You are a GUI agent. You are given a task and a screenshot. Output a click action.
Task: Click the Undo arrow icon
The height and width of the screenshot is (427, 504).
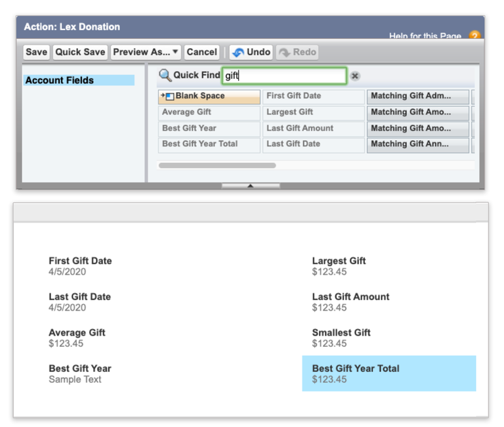[x=238, y=52]
